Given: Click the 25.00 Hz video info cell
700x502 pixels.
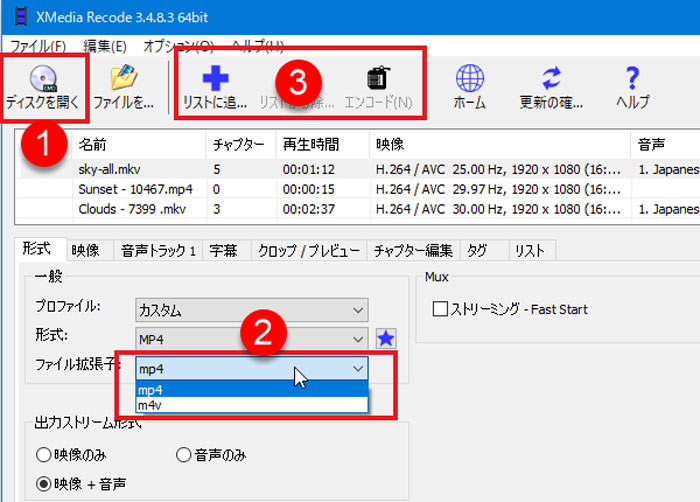Looking at the screenshot, I should [498, 169].
